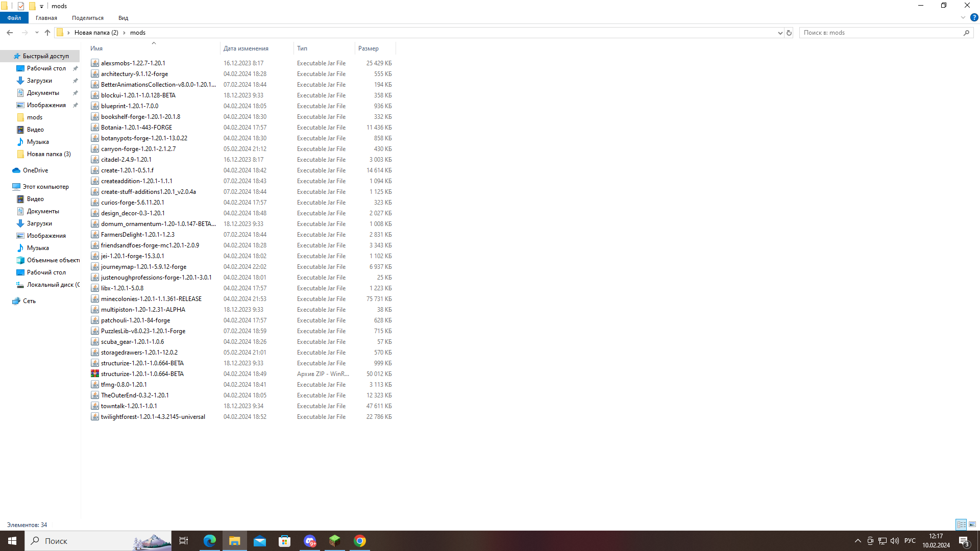980x551 pixels.
Task: Select the structurize WinRAR ZIP archive icon
Action: pyautogui.click(x=95, y=374)
